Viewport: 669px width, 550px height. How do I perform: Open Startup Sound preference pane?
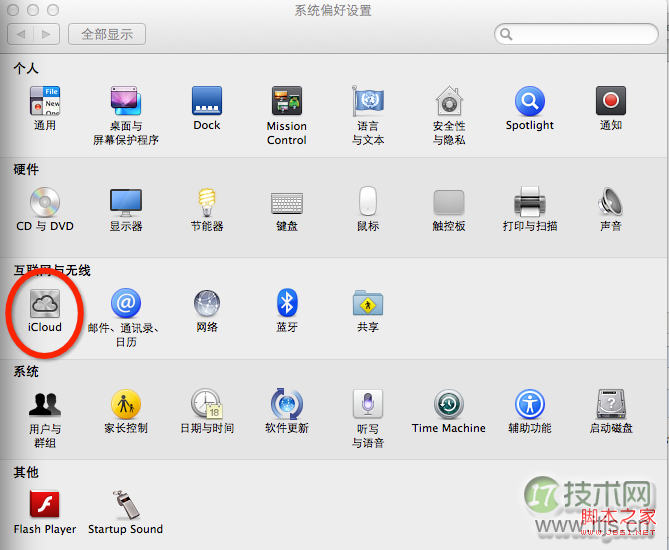(126, 505)
